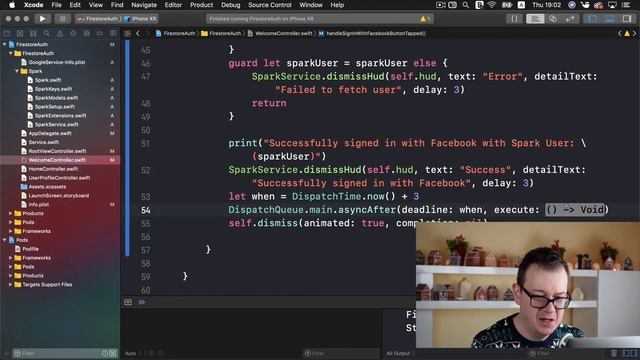Open the Editor menu
Screen dimensions: 640x360
(x=173, y=5)
